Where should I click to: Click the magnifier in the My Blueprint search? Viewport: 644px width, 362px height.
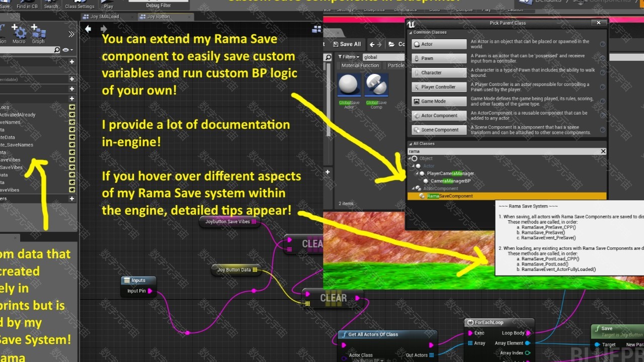(57, 50)
